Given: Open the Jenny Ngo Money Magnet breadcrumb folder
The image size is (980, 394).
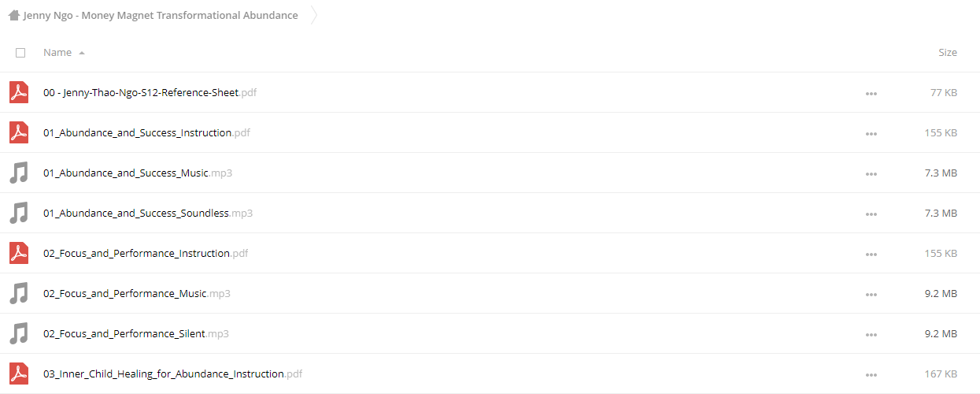Looking at the screenshot, I should [161, 15].
